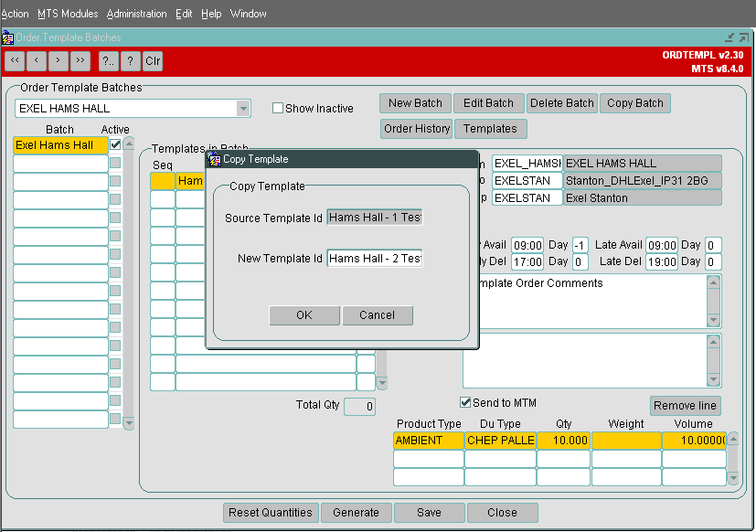Select the Exel Hams Hall batch row

(x=60, y=145)
